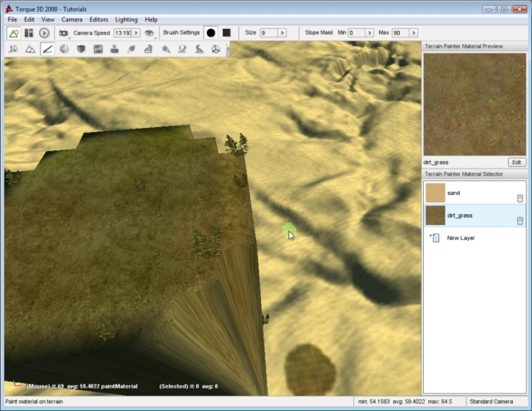This screenshot has height=411, width=532.
Task: Select the cube-shaped editor tool icon
Action: click(x=81, y=50)
